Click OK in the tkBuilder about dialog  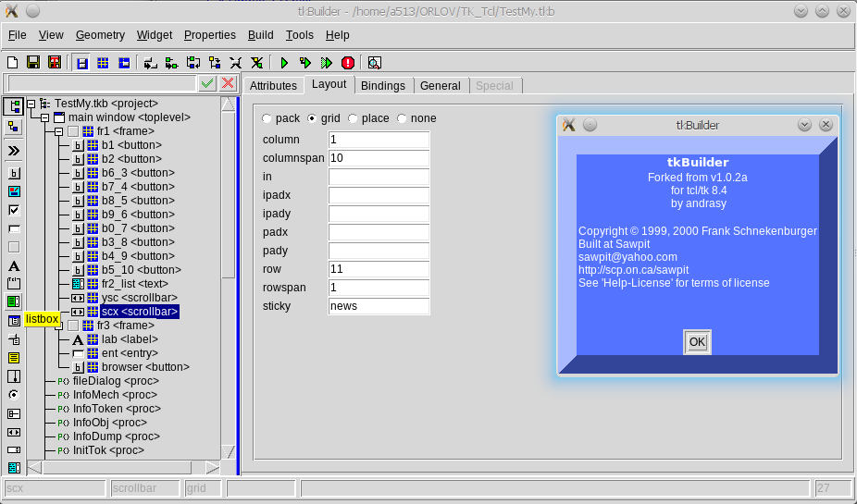(697, 342)
